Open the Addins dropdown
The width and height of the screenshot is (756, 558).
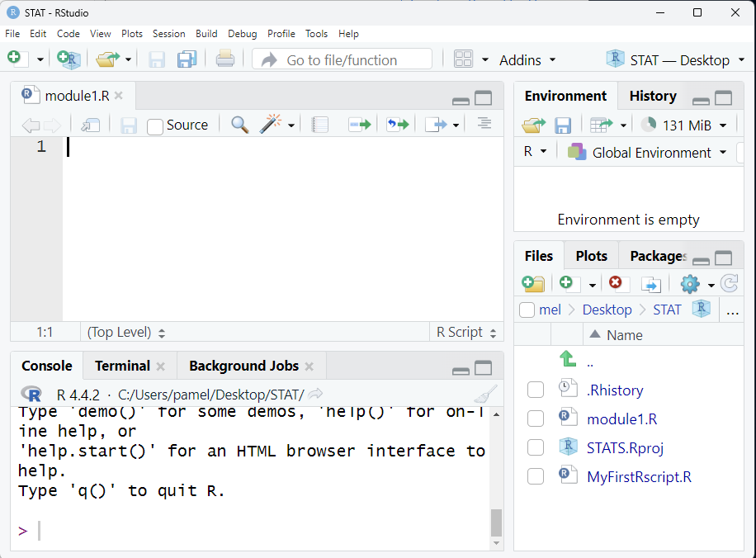527,60
